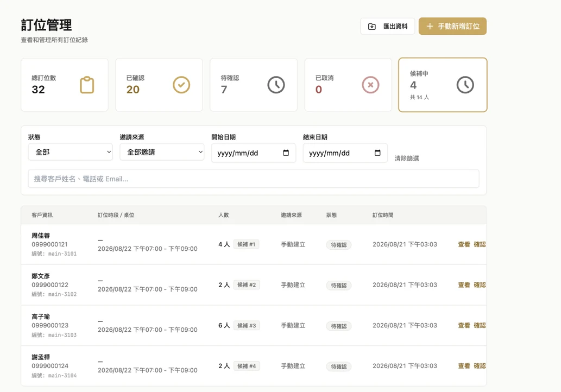The image size is (561, 392).
Task: Click 確認 for 周佳蓉's booking
Action: pos(480,244)
